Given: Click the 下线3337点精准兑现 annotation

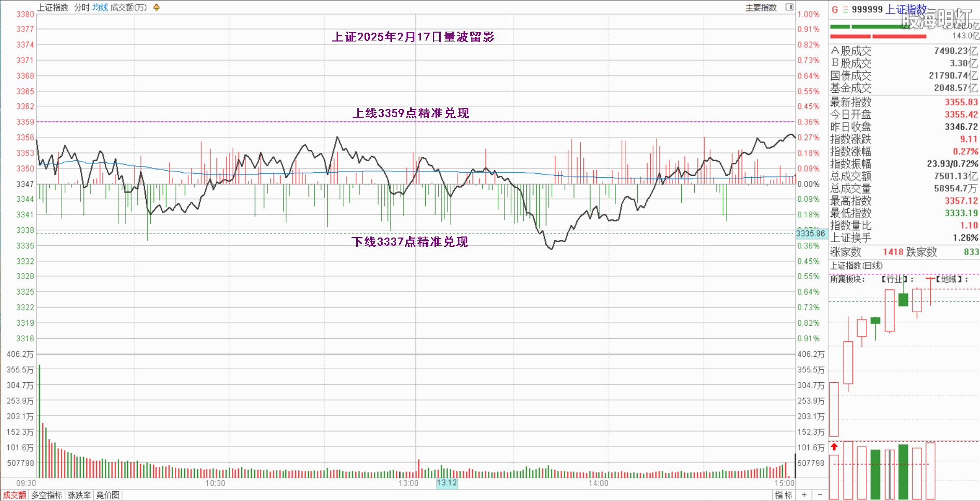Looking at the screenshot, I should (x=410, y=242).
